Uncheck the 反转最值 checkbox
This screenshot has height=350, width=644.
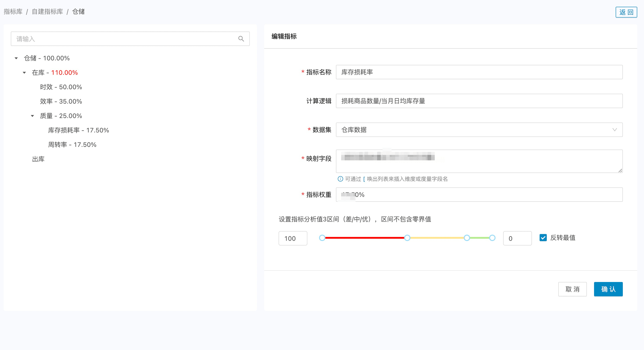click(x=543, y=238)
